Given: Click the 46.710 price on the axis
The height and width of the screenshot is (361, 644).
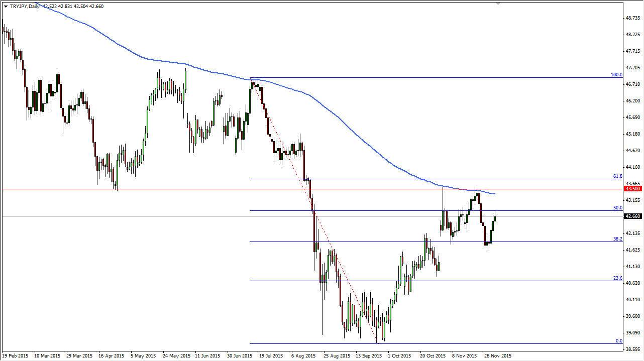Looking at the screenshot, I should point(632,84).
